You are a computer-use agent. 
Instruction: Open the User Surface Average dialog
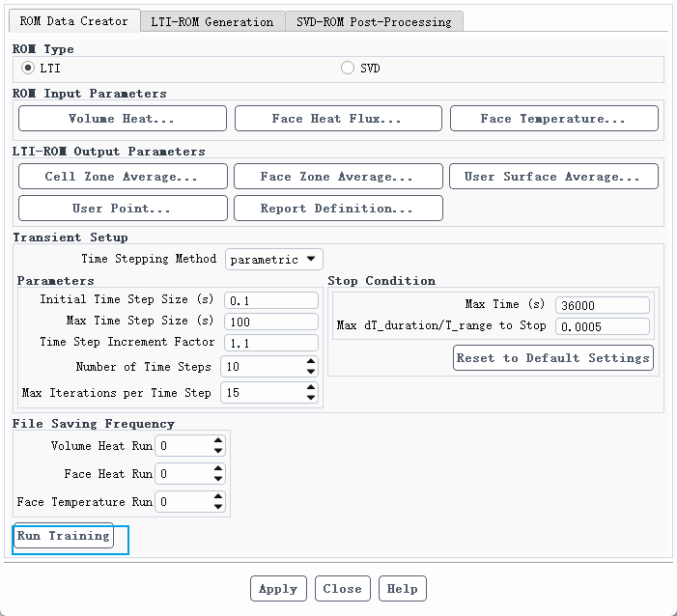pos(553,177)
